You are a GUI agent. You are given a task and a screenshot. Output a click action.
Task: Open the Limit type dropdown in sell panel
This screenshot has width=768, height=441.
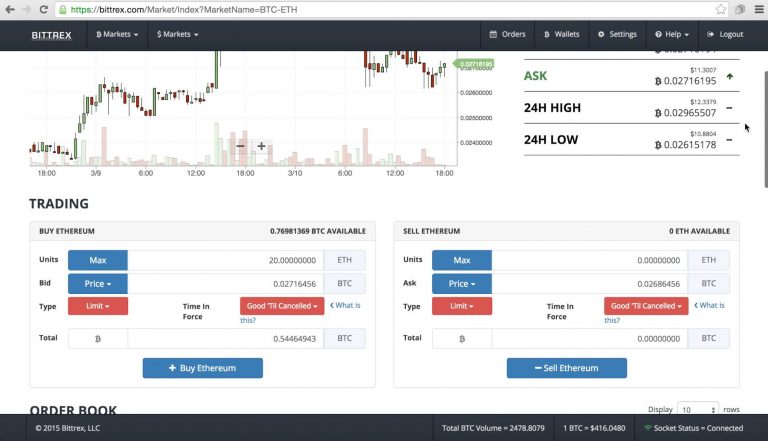(x=462, y=306)
